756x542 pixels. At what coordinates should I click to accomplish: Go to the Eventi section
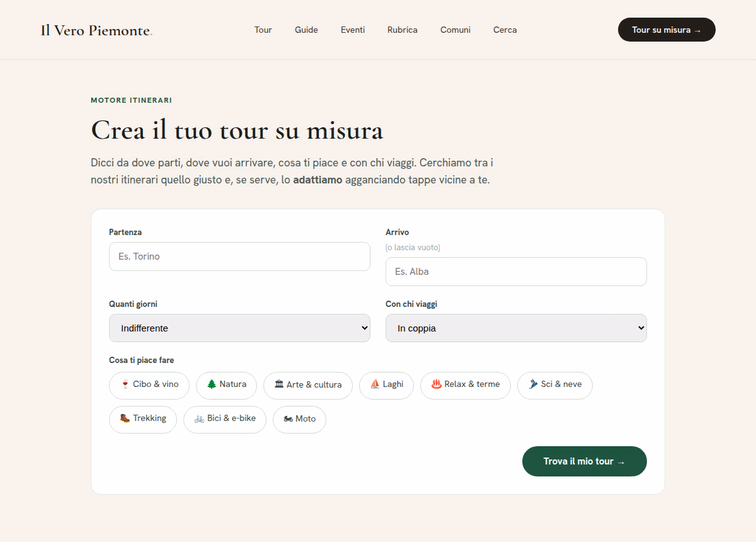tap(353, 30)
